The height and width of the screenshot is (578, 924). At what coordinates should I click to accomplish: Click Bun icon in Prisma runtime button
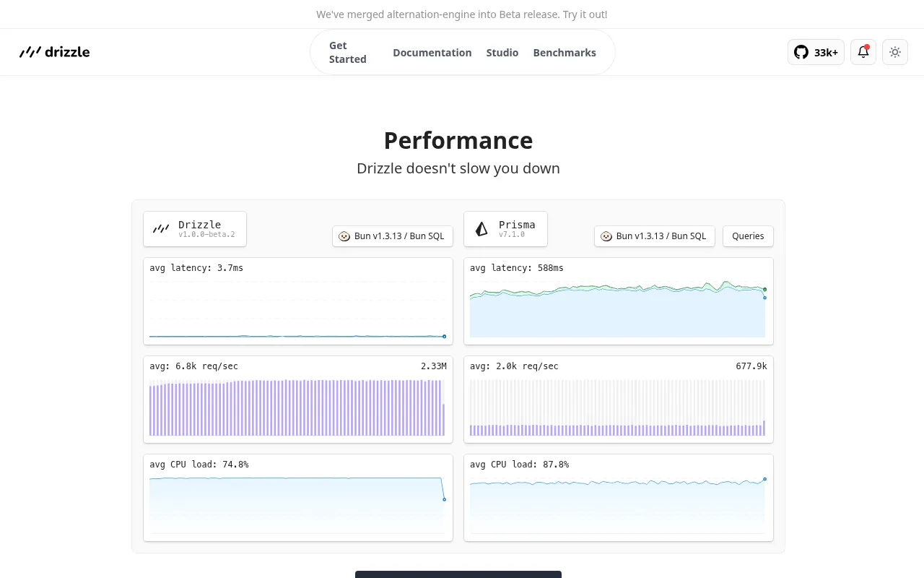coord(606,236)
